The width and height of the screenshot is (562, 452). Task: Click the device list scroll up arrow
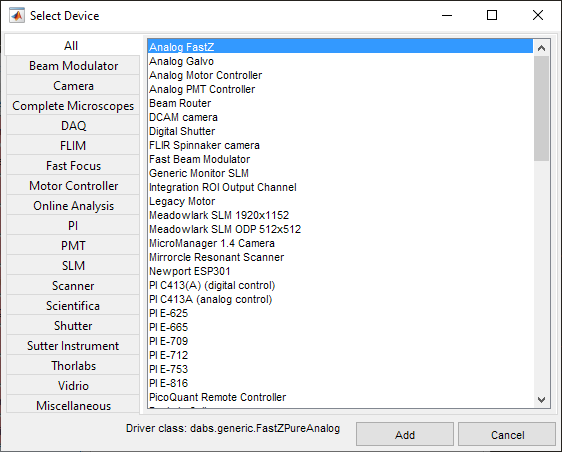click(541, 48)
